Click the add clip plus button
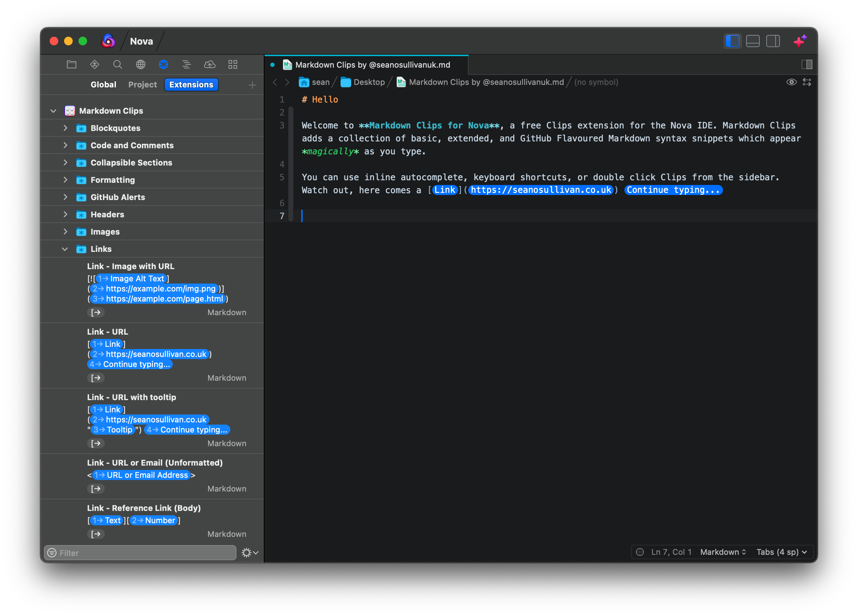 point(252,85)
